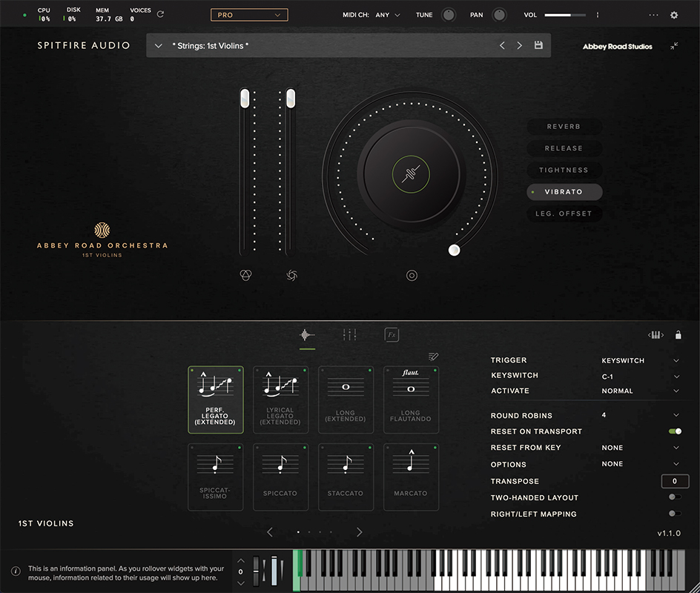The width and height of the screenshot is (700, 593).
Task: Select Spiccatissimo articulation
Action: [x=216, y=477]
